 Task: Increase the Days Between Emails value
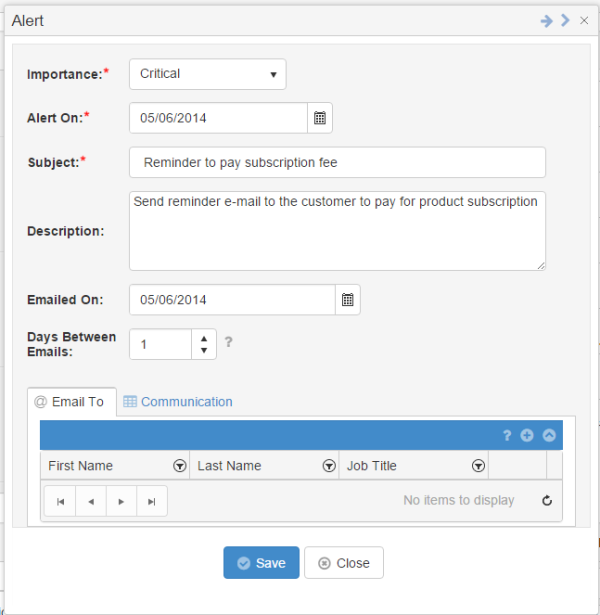click(x=204, y=338)
